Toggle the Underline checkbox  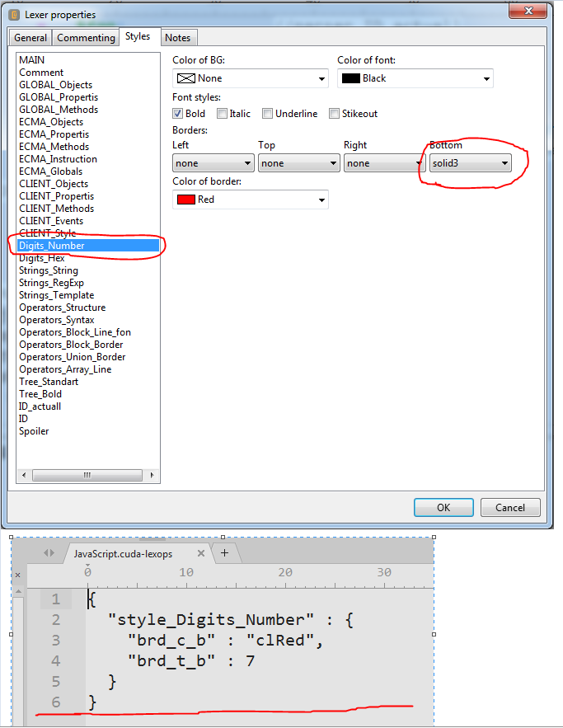click(x=268, y=114)
